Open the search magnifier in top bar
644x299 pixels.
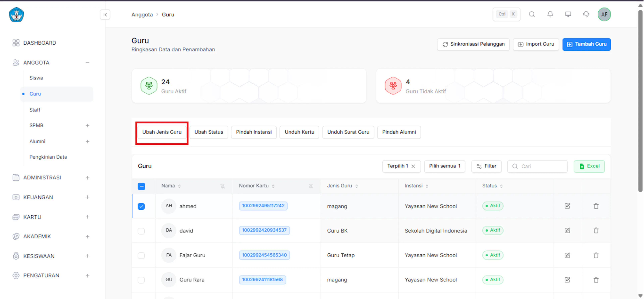pyautogui.click(x=532, y=14)
